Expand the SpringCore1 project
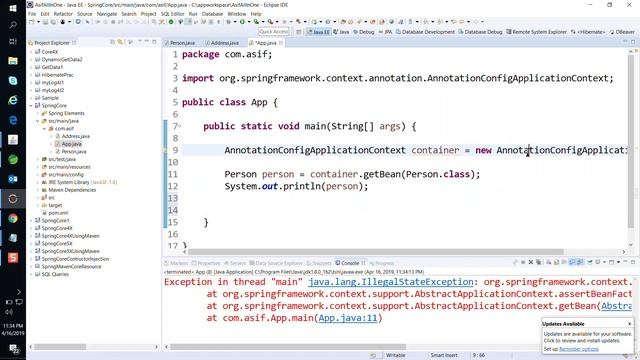Screen dimensions: 640x360 click(x=31, y=221)
